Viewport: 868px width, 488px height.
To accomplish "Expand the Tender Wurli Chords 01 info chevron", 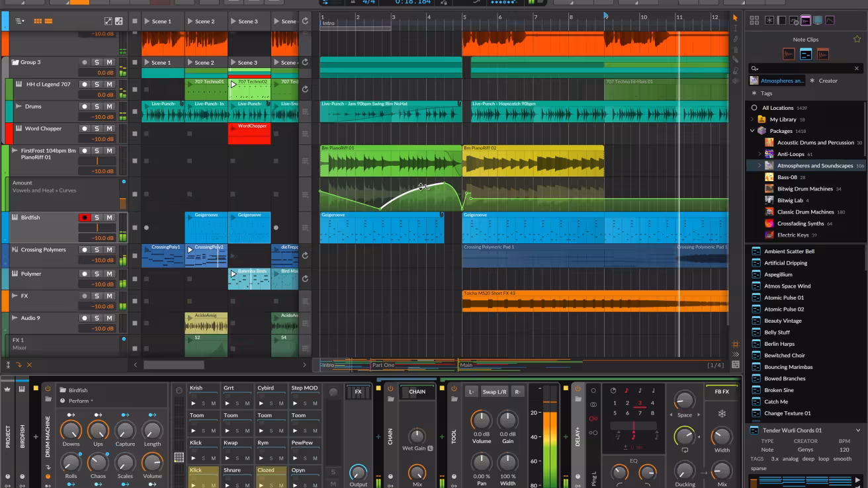I will point(859,430).
